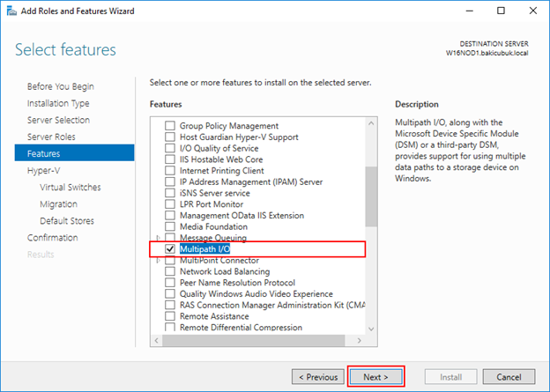Tick the MultiPoint Connector checkbox

pos(170,261)
